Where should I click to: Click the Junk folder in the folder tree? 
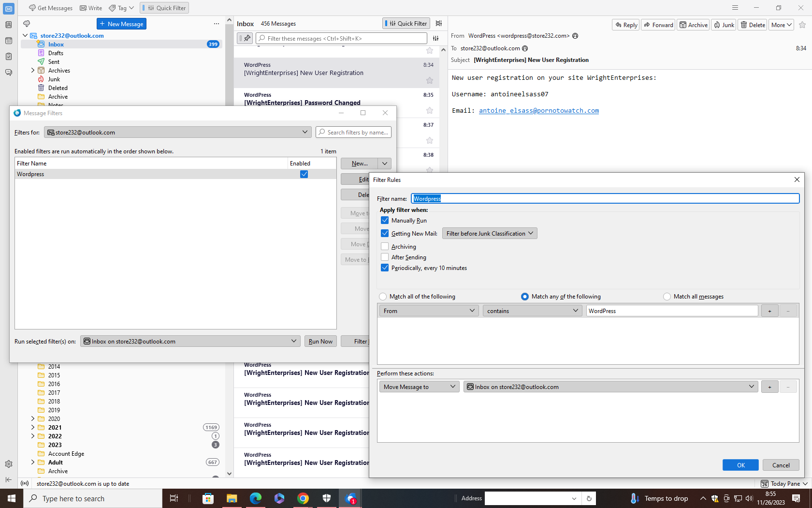coord(54,79)
